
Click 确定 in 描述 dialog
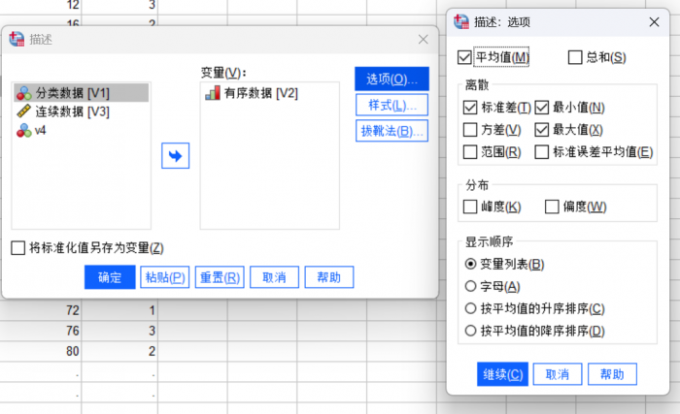[x=110, y=277]
